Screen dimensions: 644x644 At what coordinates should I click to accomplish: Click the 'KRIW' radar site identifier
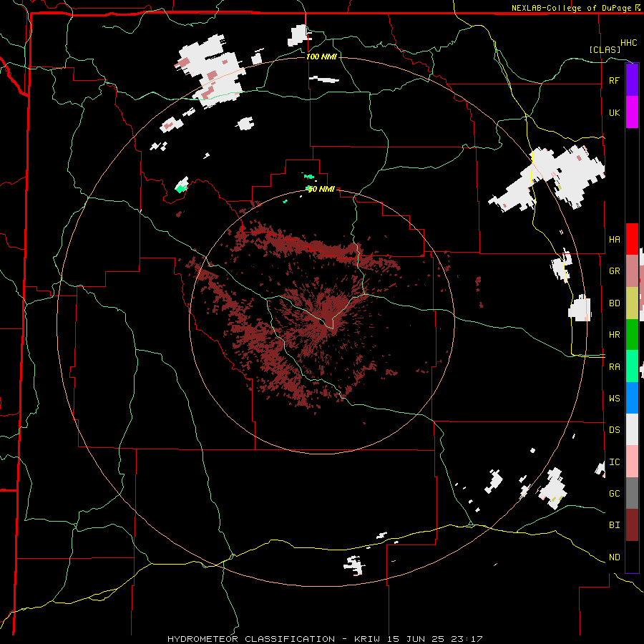[368, 639]
